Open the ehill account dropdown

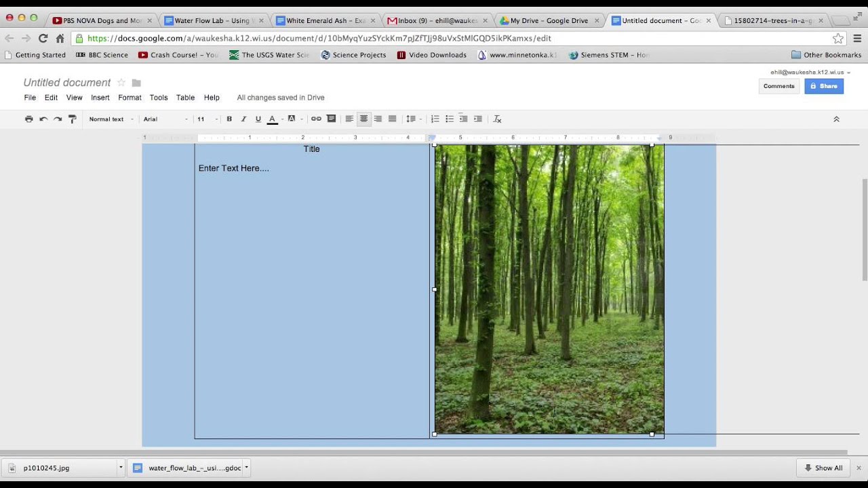(810, 72)
